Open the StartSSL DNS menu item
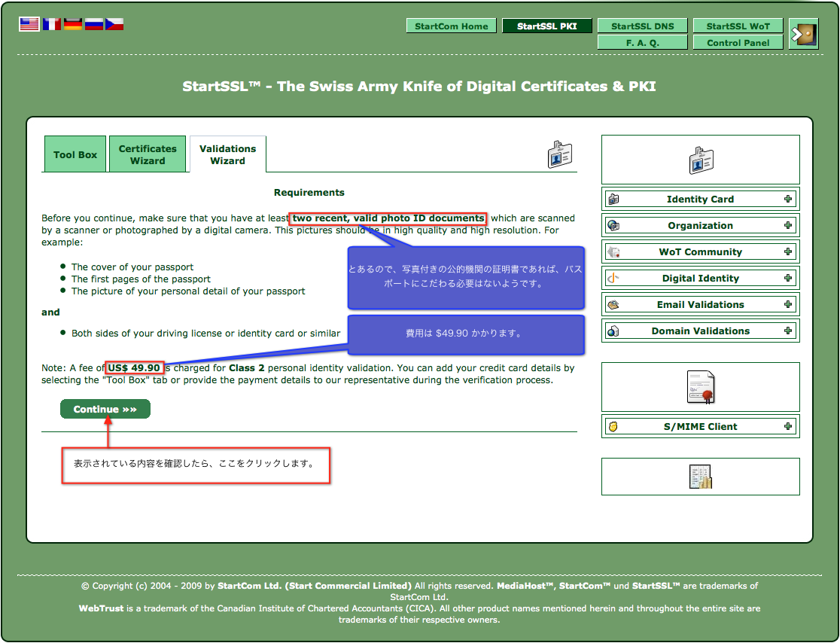Screen dimensions: 840x643 point(642,26)
